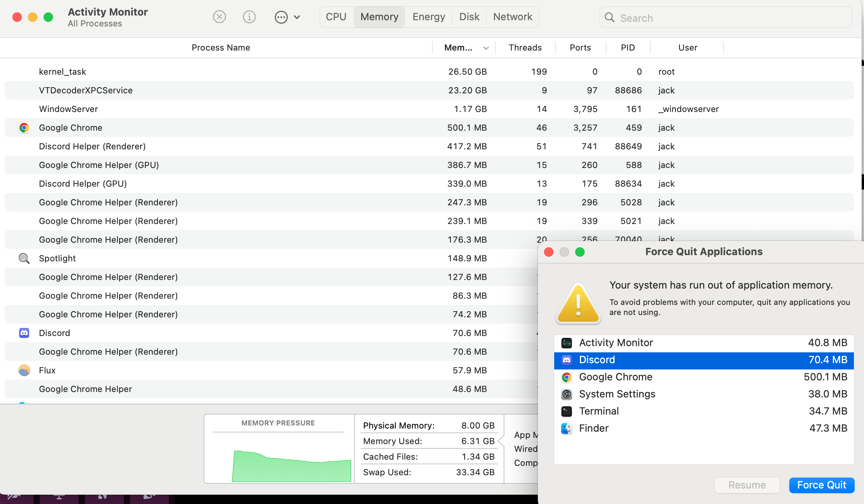Switch to the Memory tab
This screenshot has width=864, height=504.
click(x=379, y=17)
